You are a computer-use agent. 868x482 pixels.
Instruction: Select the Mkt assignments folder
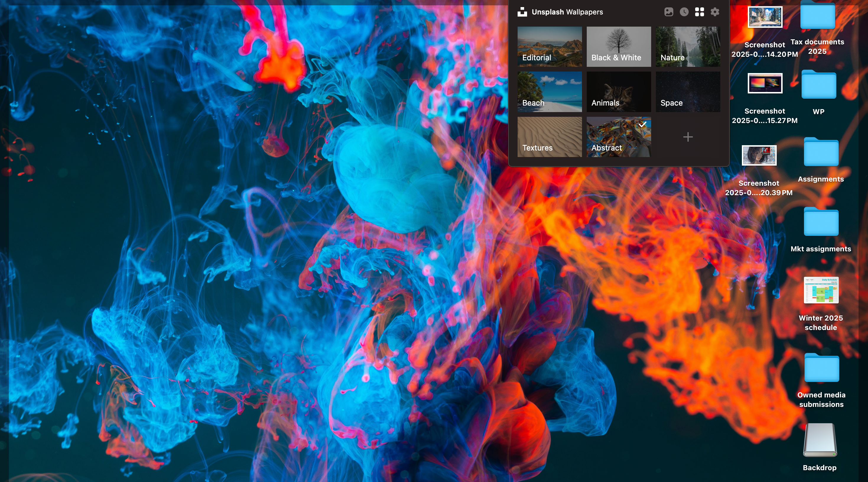point(821,222)
